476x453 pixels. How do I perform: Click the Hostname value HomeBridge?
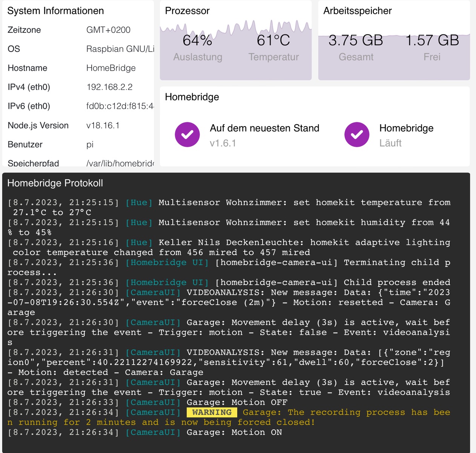click(111, 68)
